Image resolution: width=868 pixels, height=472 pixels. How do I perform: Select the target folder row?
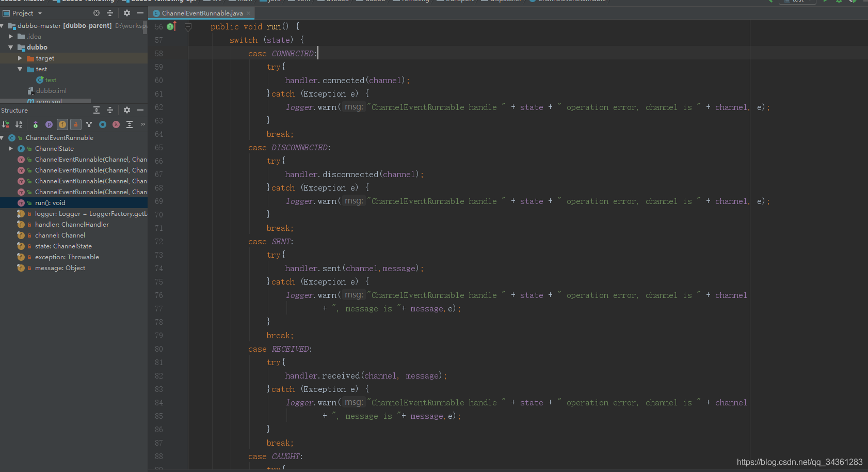point(74,58)
